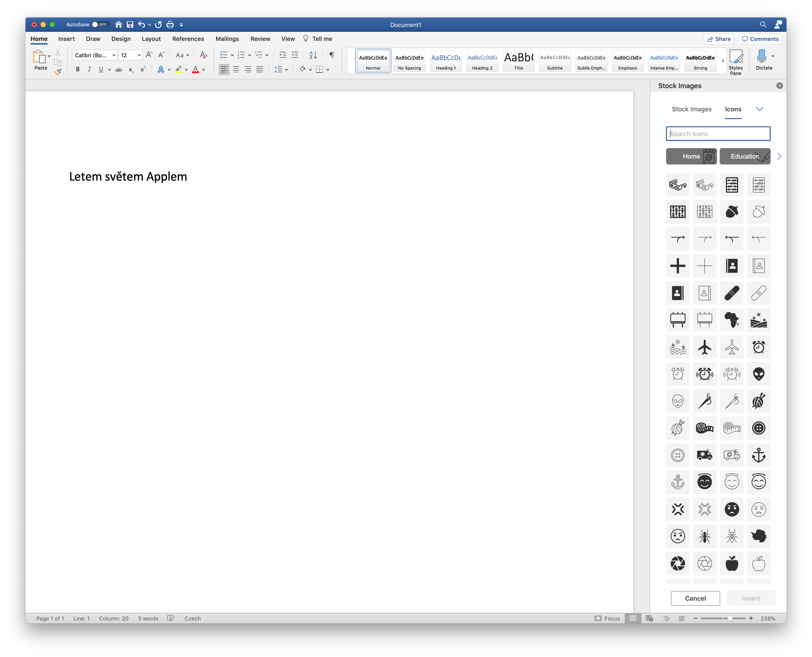Expand the Stock Images category chevron
Screen dimensions: 812x657
click(759, 109)
